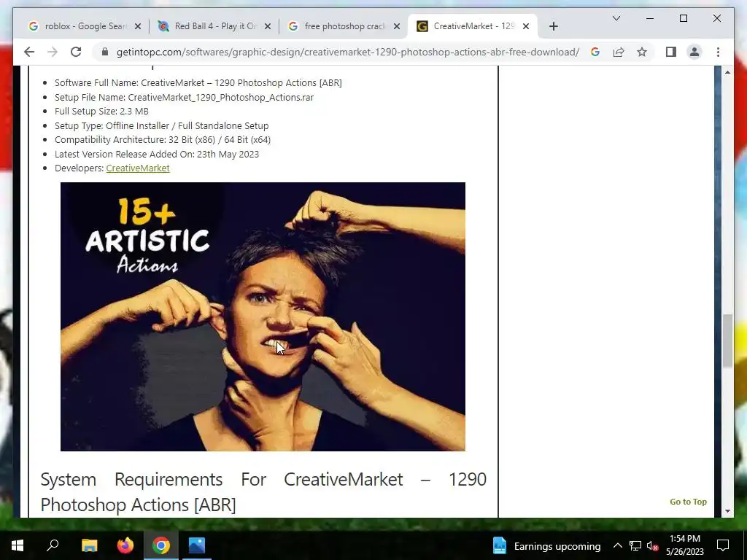Close the Red Ball 4 tab
Screen dimensions: 747x560
tap(268, 27)
